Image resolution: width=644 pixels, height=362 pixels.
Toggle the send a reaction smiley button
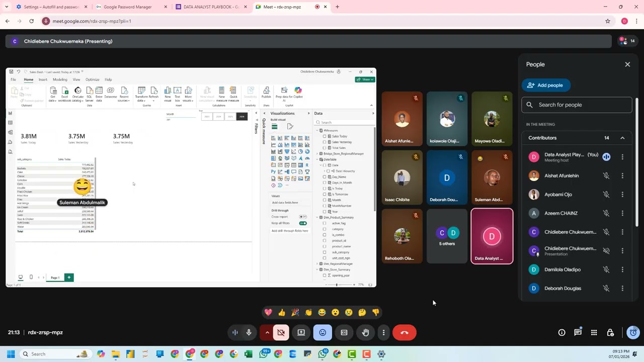click(323, 332)
